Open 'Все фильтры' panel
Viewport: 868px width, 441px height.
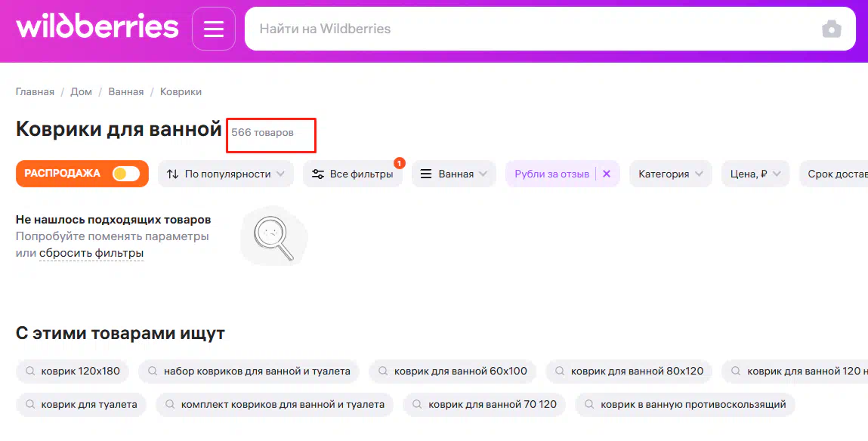(353, 174)
